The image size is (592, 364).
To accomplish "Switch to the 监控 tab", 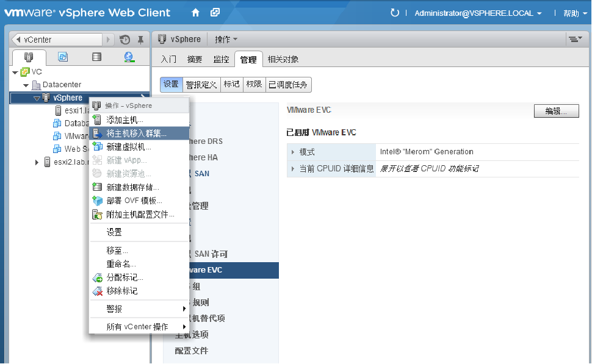I will click(221, 59).
